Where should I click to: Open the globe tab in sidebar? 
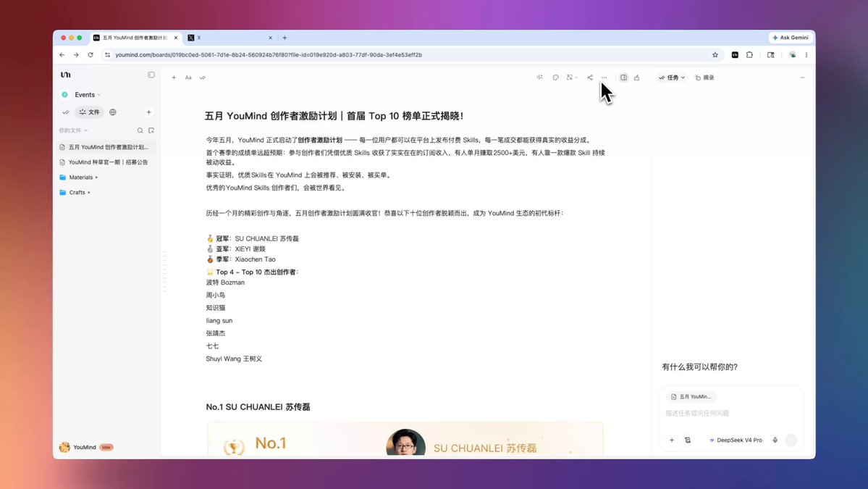point(113,112)
